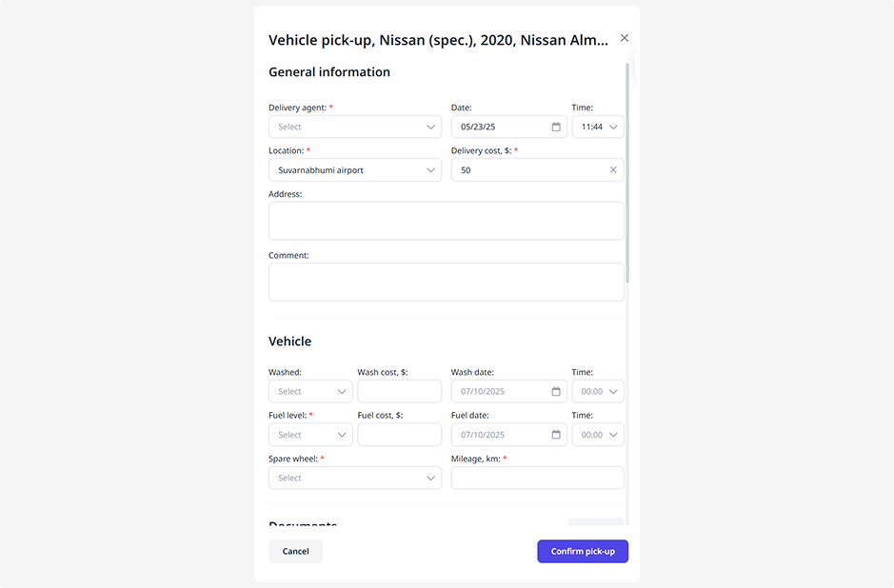
Task: Open the Fuel level dropdown
Action: (x=310, y=435)
